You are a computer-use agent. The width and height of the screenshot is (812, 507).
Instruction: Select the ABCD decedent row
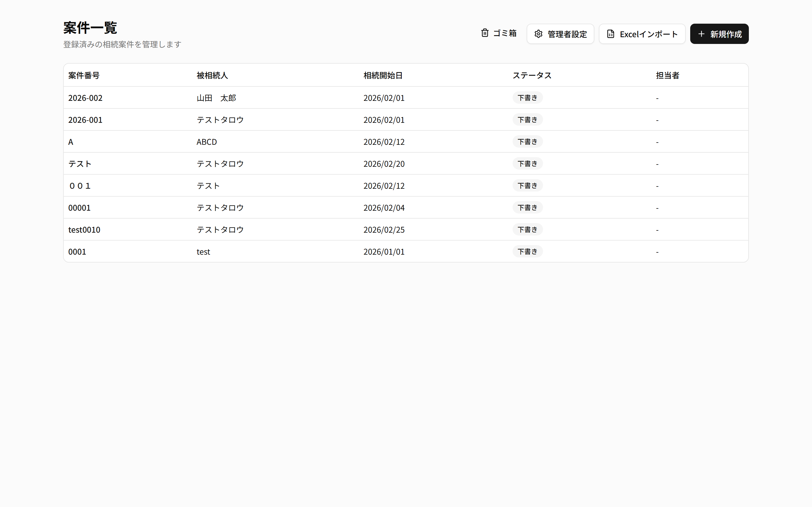click(207, 142)
